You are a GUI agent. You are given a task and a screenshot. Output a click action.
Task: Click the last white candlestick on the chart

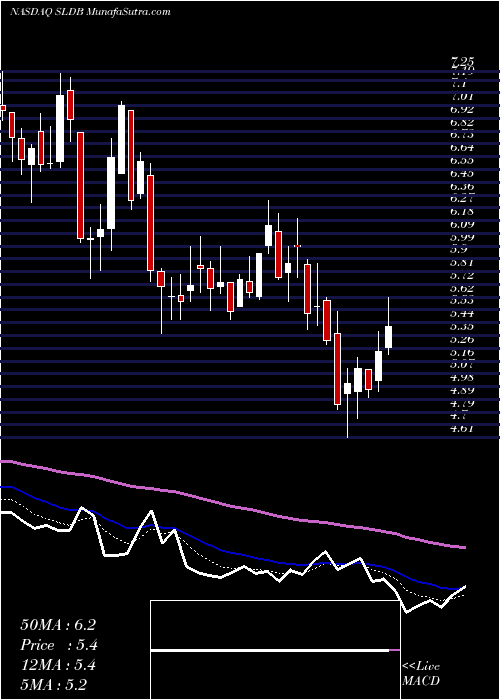point(388,337)
